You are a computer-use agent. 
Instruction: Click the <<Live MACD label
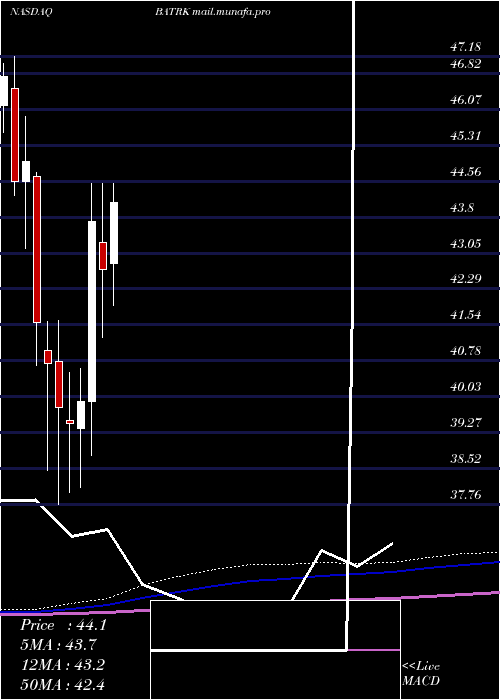click(421, 674)
